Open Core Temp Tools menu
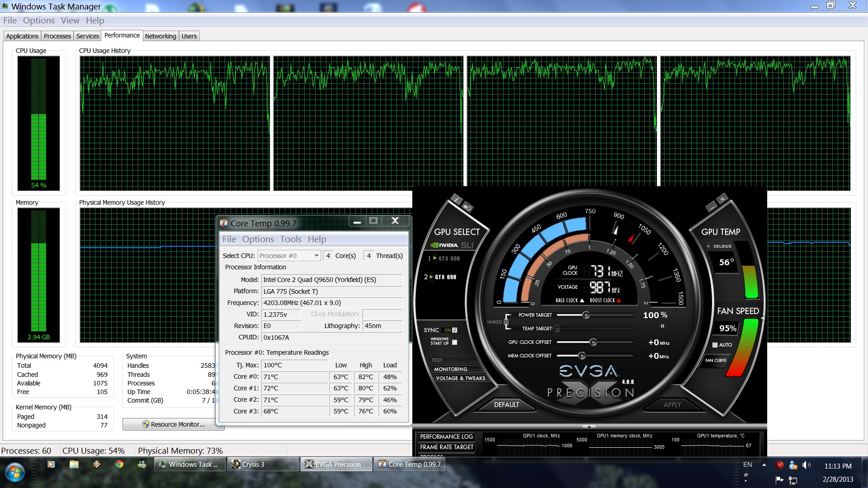The height and width of the screenshot is (488, 868). tap(290, 239)
